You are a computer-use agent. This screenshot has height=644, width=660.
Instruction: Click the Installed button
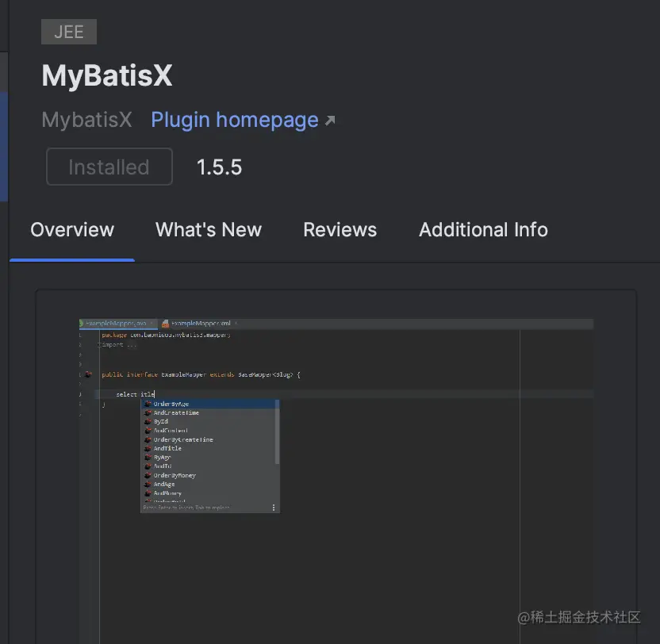tap(109, 167)
